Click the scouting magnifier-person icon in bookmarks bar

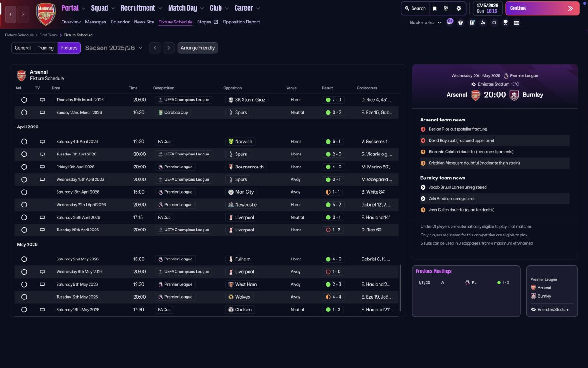tap(483, 23)
